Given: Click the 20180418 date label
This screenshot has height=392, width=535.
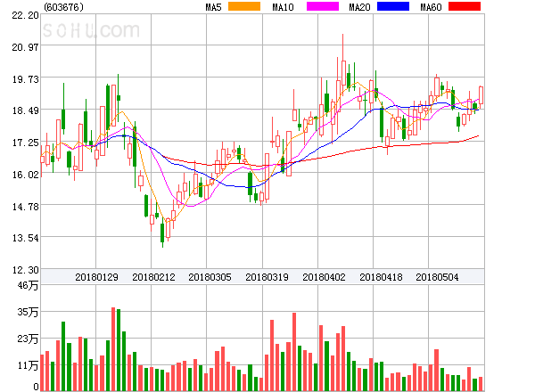Looking at the screenshot, I should click(381, 277).
